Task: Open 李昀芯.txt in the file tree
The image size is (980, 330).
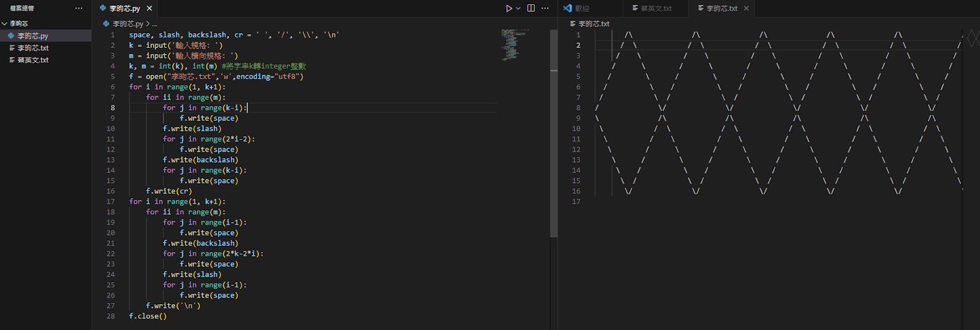Action: 46,48
